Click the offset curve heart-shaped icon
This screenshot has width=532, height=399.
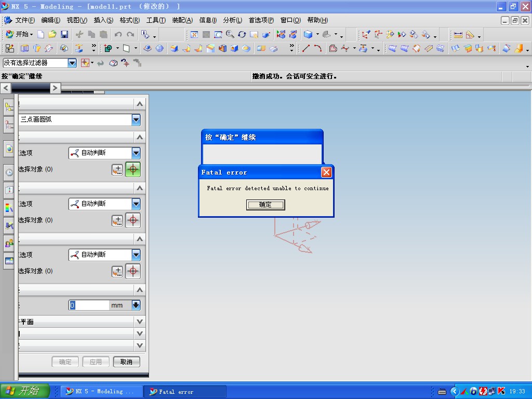(x=333, y=48)
